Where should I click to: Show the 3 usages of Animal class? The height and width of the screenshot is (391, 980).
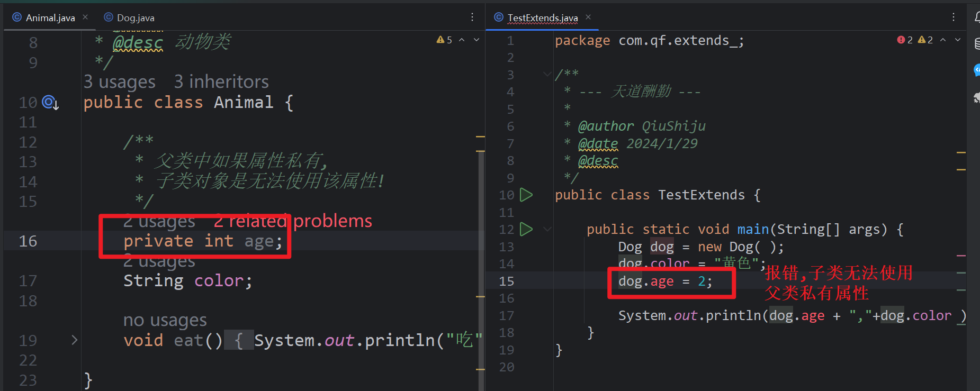point(120,82)
